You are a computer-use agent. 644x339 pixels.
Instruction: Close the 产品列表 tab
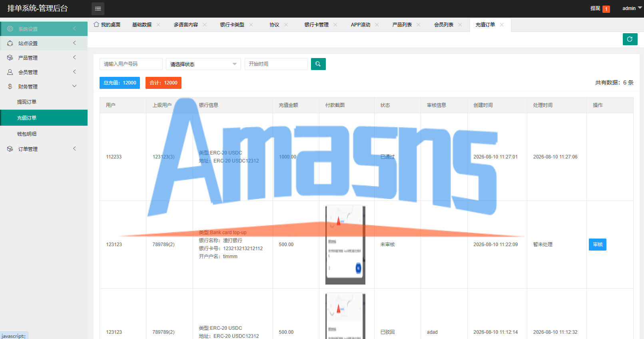[x=419, y=25]
